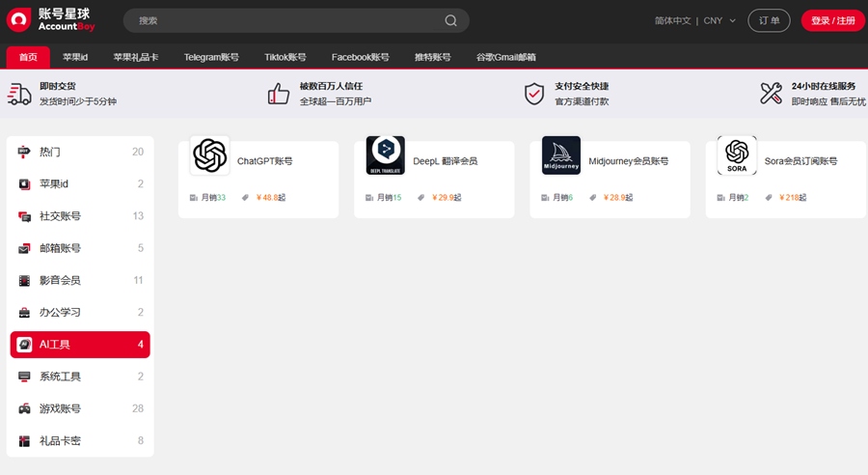Open the Sora logo thumbnail
The height and width of the screenshot is (475, 868).
coord(737,155)
